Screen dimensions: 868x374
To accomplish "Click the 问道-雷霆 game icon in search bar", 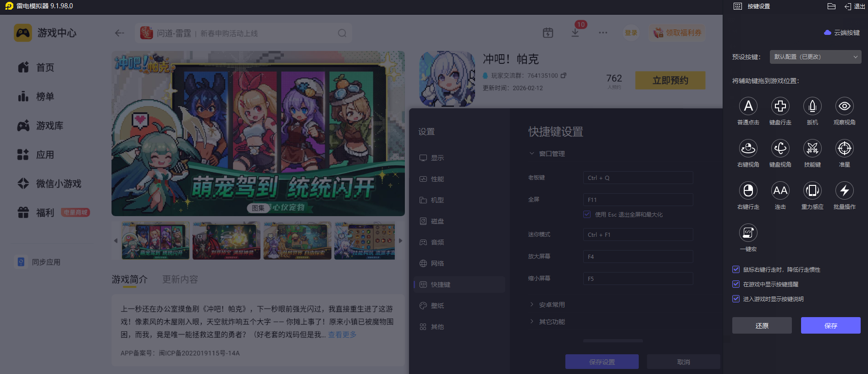I will coord(146,33).
